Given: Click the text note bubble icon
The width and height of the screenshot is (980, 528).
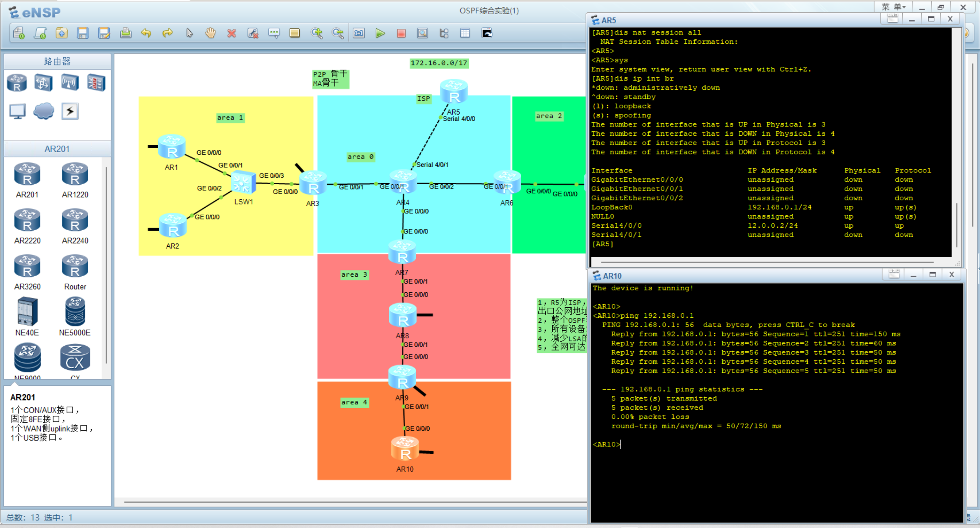Looking at the screenshot, I should (274, 33).
